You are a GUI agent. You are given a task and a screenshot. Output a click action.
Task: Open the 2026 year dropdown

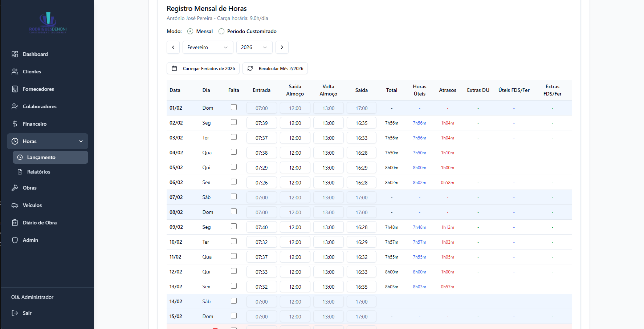[254, 47]
